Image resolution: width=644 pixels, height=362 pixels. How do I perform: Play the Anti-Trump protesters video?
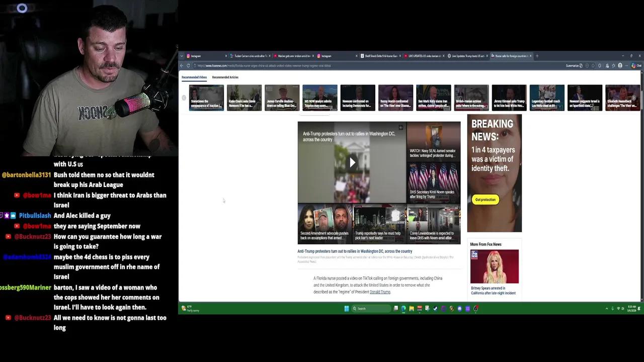tap(352, 162)
